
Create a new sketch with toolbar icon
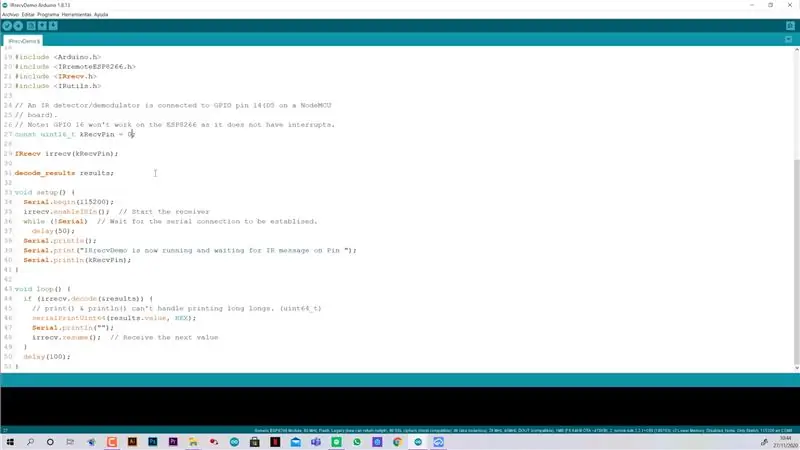tap(31, 26)
